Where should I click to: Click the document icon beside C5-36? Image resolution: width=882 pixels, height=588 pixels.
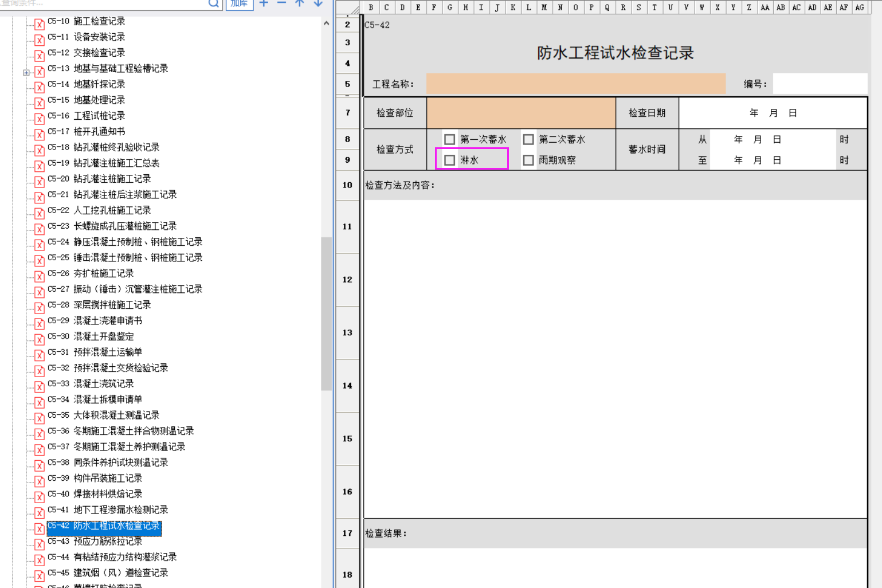pyautogui.click(x=40, y=434)
